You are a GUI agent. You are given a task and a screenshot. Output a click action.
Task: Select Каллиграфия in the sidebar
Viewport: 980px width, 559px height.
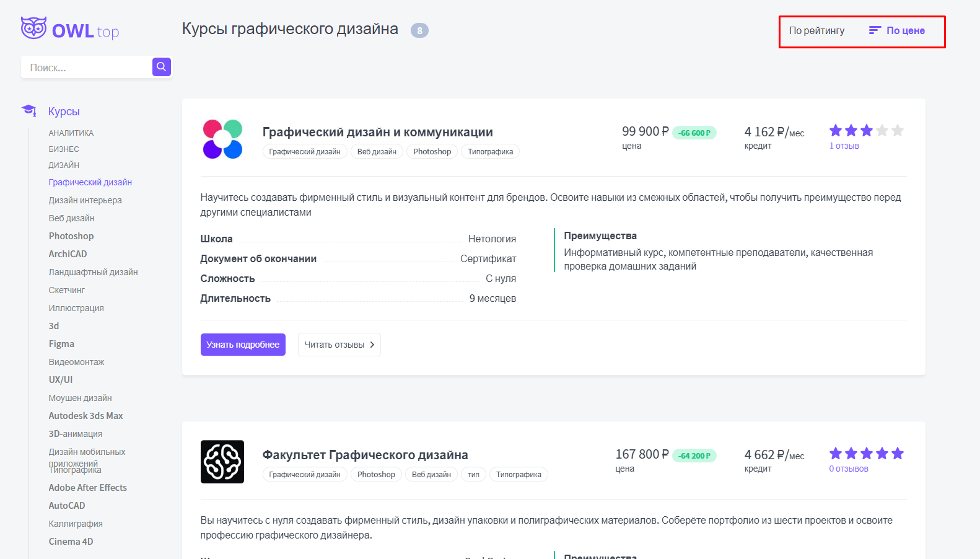tap(76, 524)
